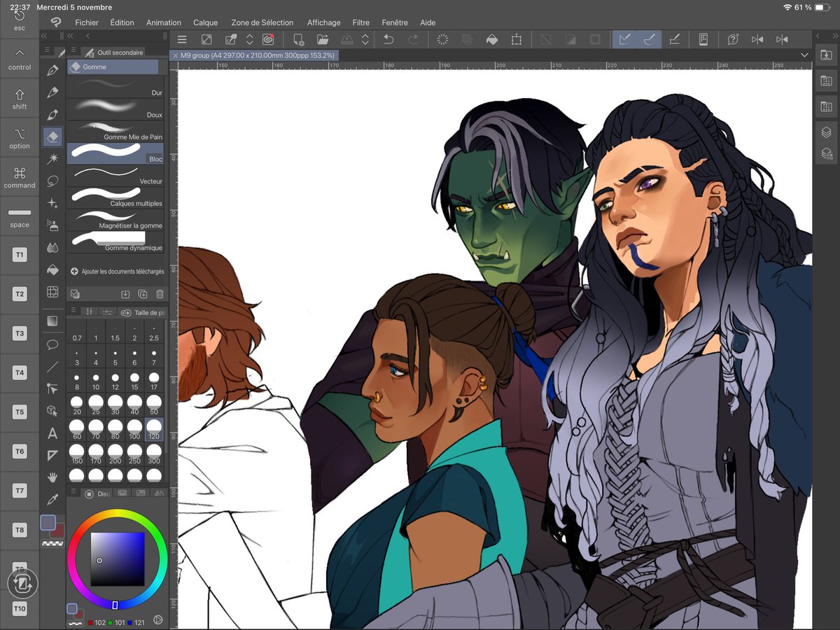The height and width of the screenshot is (630, 840).
Task: Click the Clip Studio logo icon
Action: tap(56, 22)
